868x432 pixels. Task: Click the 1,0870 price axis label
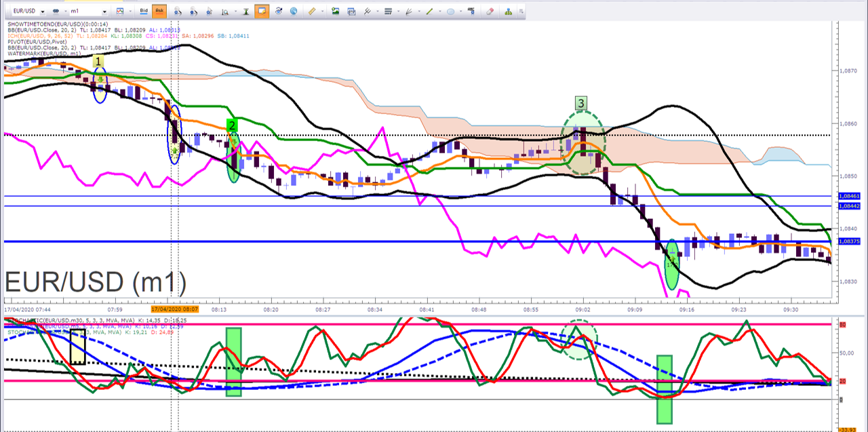pos(848,71)
